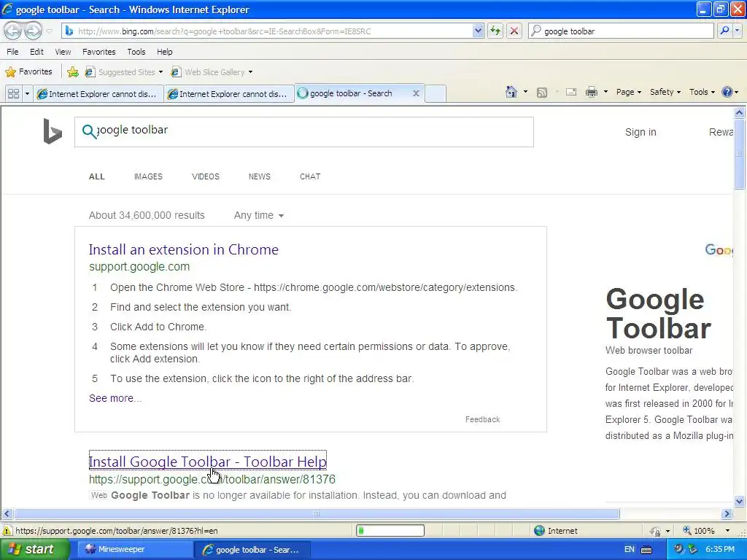Open a new blank tab
This screenshot has width=747, height=560.
[x=436, y=94]
